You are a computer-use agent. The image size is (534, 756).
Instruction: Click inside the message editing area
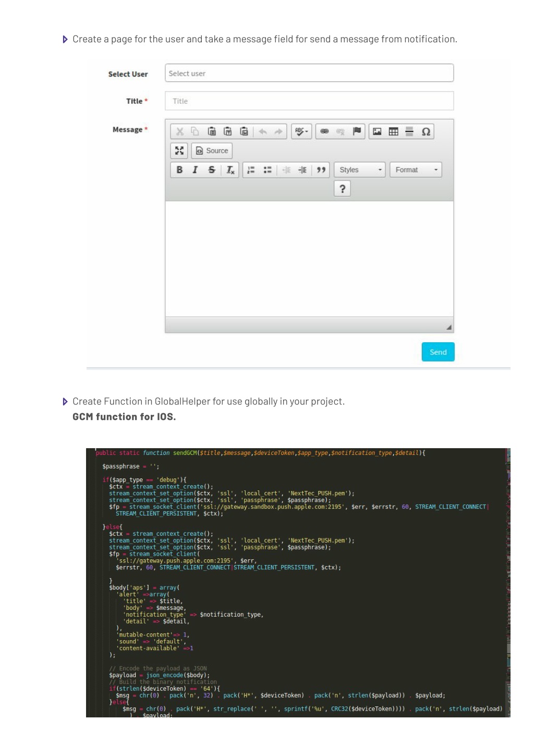pyautogui.click(x=309, y=259)
